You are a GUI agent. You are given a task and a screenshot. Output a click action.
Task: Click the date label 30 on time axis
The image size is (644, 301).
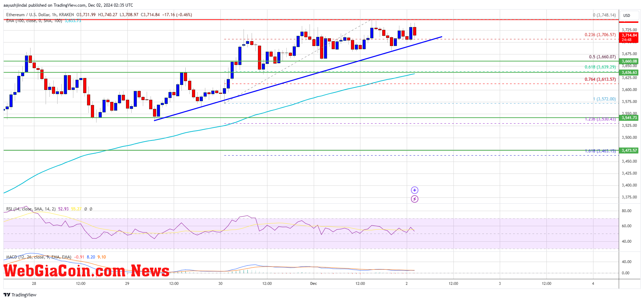coord(220,283)
